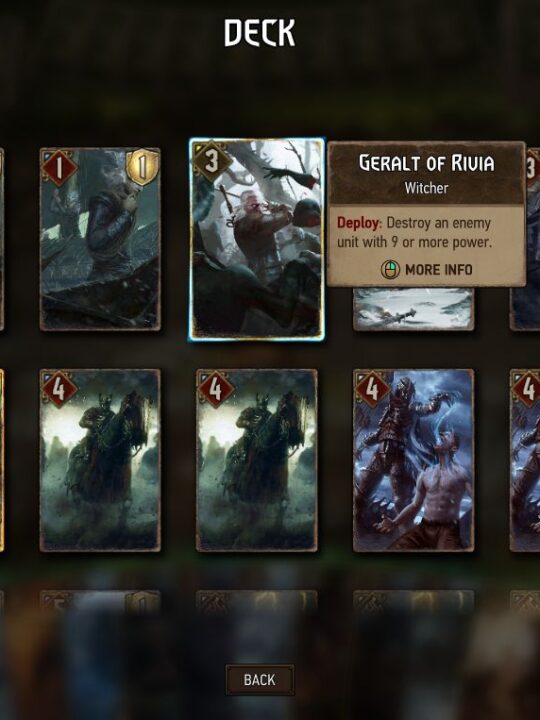Click the gold armor shield showing 1
Image resolution: width=540 pixels, height=720 pixels.
pos(142,168)
